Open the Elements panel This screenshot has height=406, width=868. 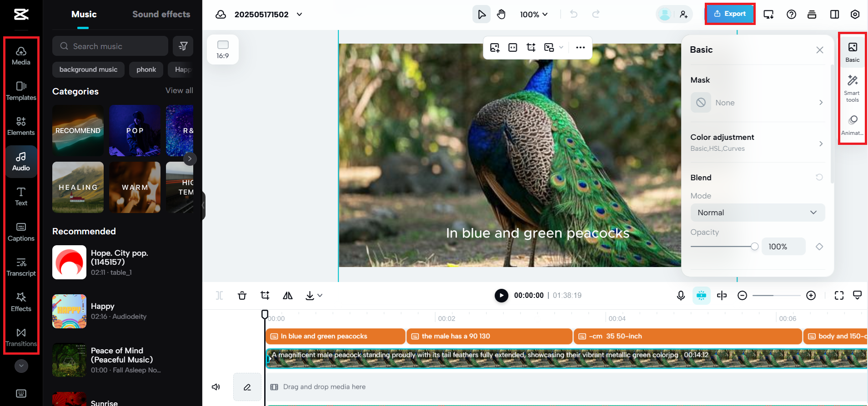point(21,126)
